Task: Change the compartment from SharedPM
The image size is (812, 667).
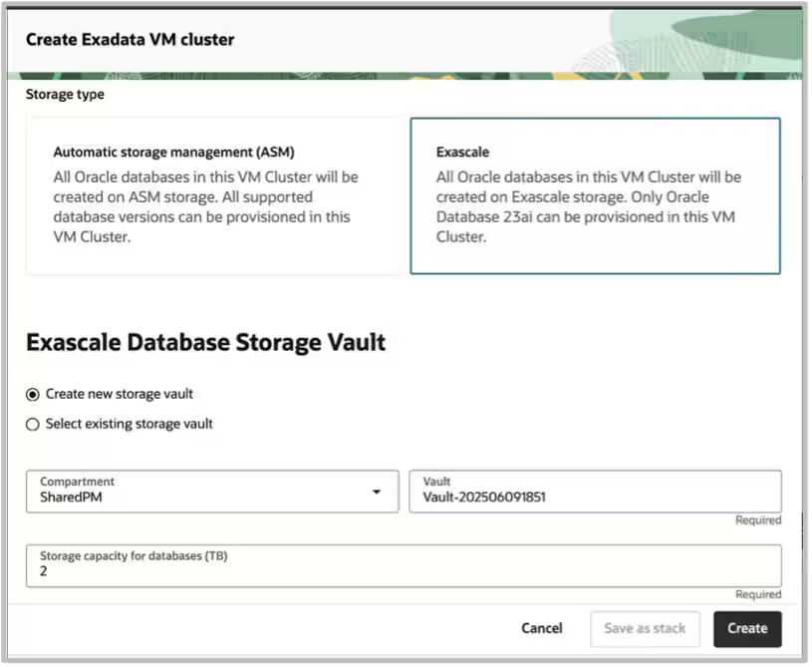Action: [x=211, y=491]
